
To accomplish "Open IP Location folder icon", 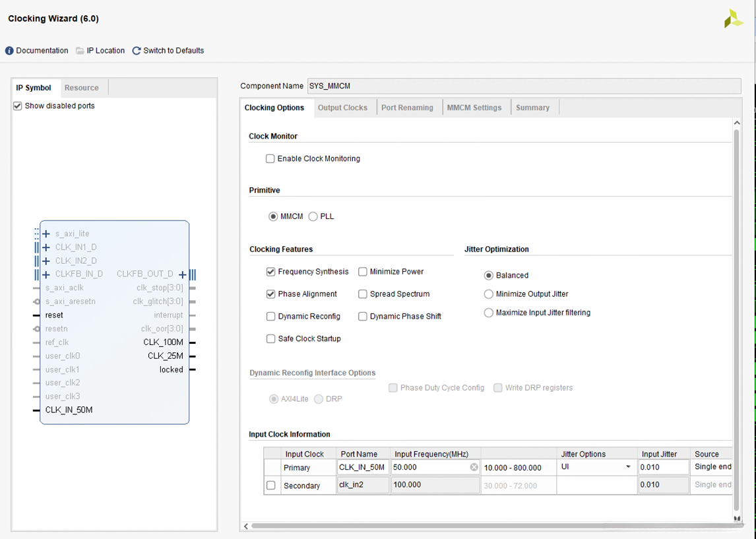I will 80,51.
